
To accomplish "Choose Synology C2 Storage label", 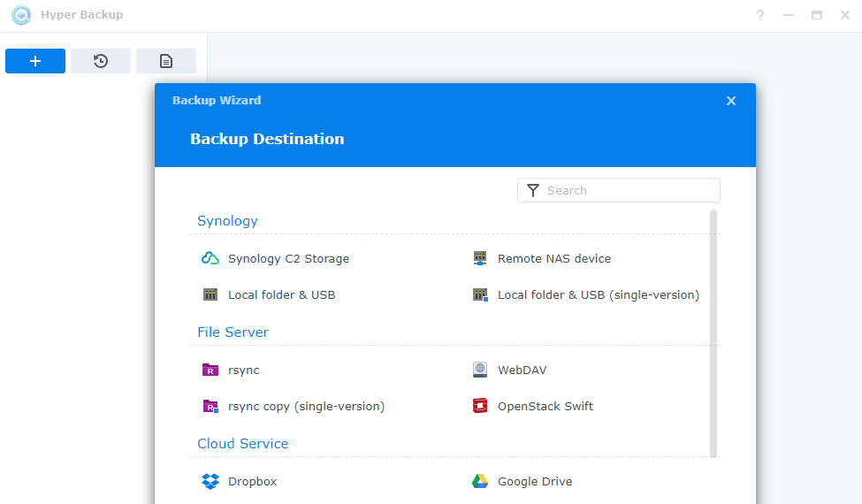I will (x=288, y=259).
